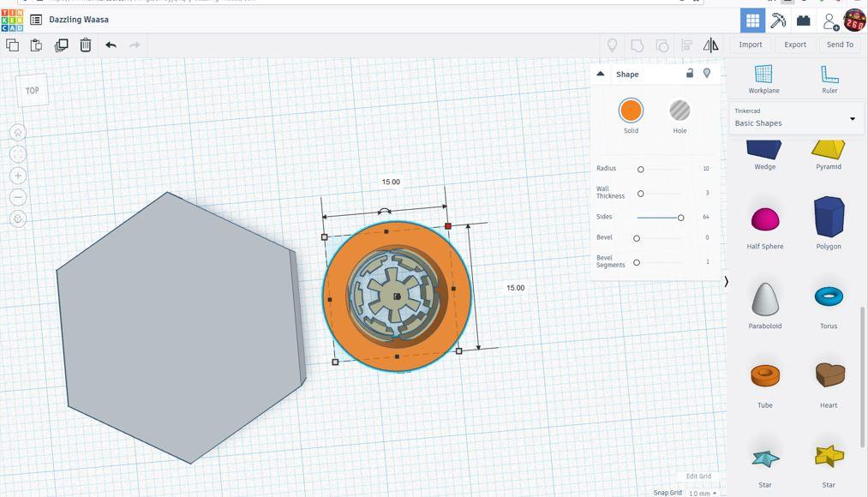Click the Export button
Image resolution: width=868 pixels, height=497 pixels.
coord(795,45)
